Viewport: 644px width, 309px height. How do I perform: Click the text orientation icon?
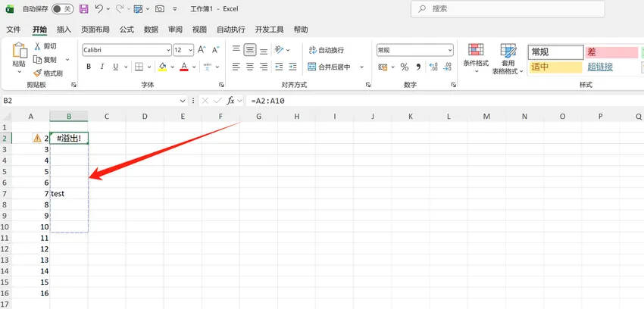pyautogui.click(x=280, y=50)
